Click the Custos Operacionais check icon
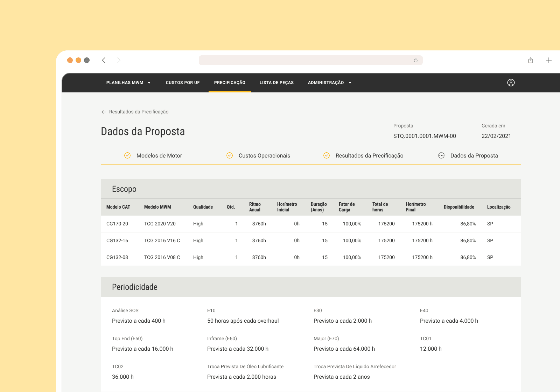The image size is (560, 392). 230,155
